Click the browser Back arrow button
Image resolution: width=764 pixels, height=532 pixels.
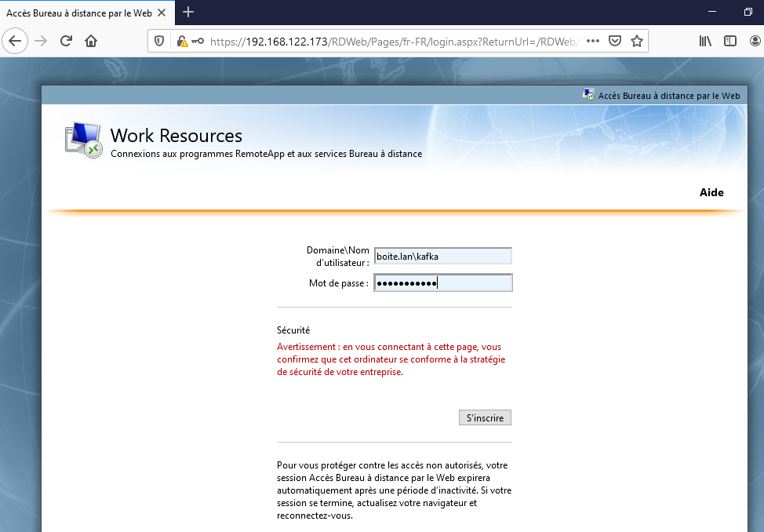pos(16,41)
